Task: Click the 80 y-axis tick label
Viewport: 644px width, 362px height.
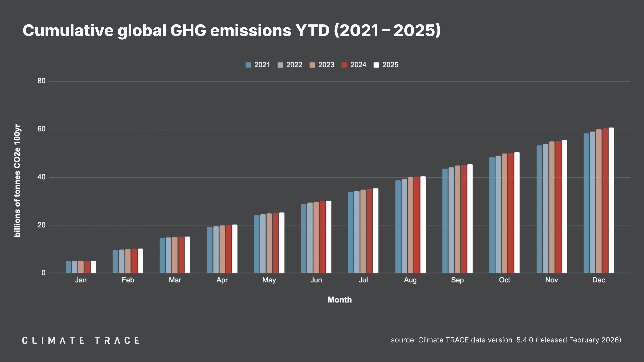Action: click(x=41, y=81)
